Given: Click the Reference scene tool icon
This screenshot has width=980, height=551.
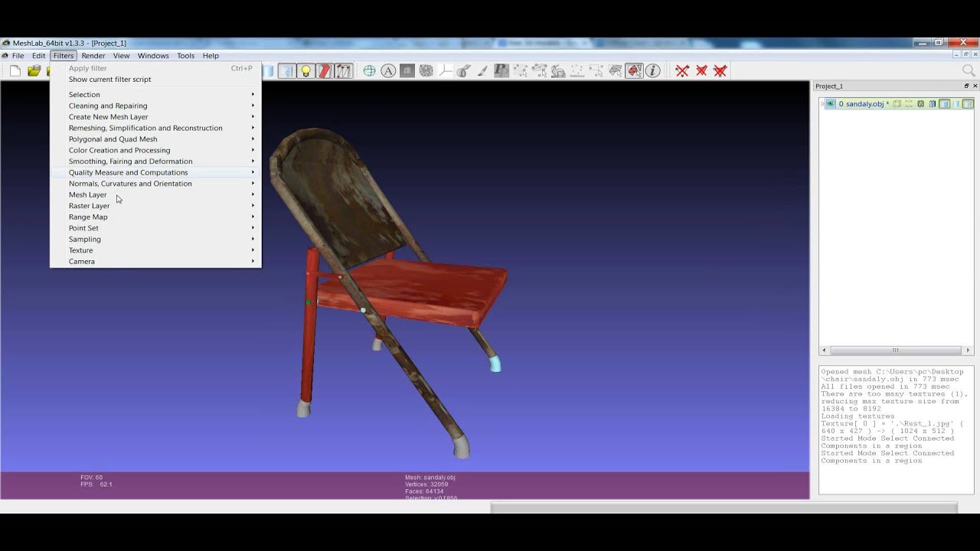Looking at the screenshot, I should pos(577,70).
